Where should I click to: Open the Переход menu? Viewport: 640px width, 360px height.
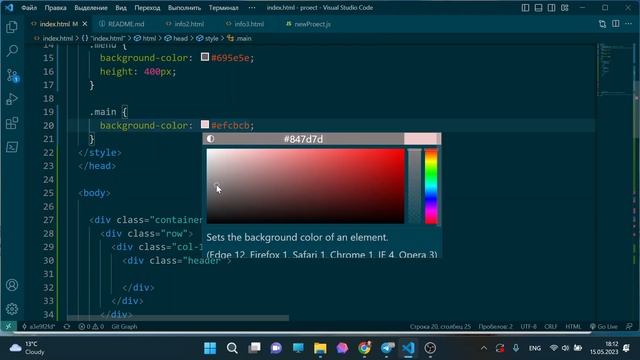pyautogui.click(x=147, y=8)
